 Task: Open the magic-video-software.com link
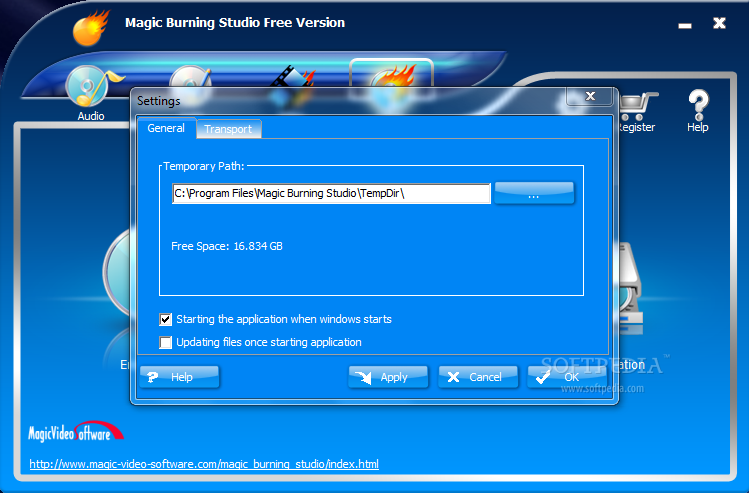[204, 464]
